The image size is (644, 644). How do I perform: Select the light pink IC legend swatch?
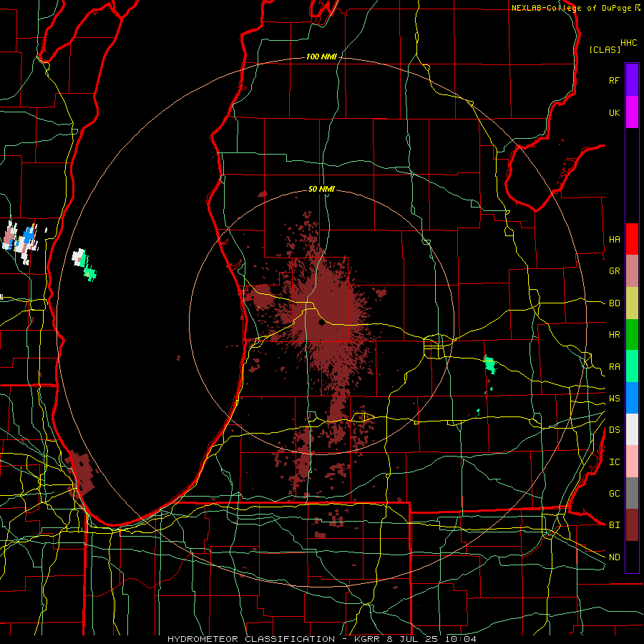pos(632,462)
